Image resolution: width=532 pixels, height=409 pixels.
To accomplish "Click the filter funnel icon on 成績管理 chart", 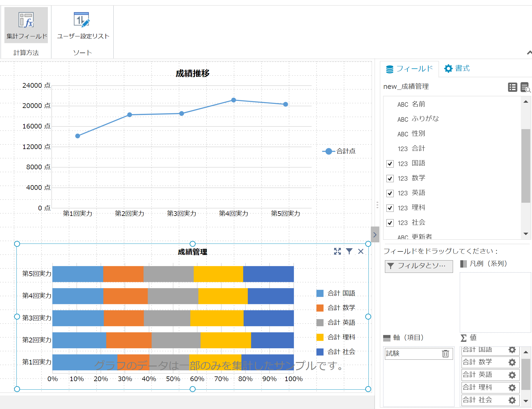I will (349, 251).
